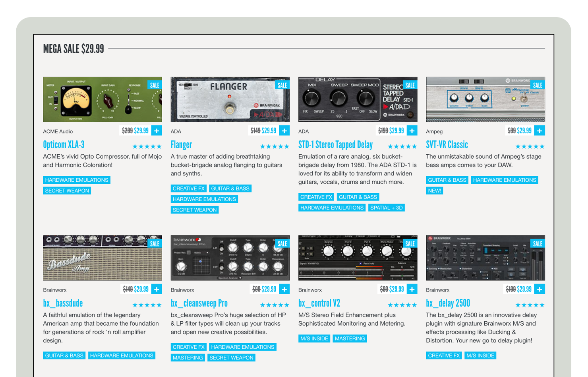
Task: Open the bx_delay 2500 title link
Action: coord(448,303)
